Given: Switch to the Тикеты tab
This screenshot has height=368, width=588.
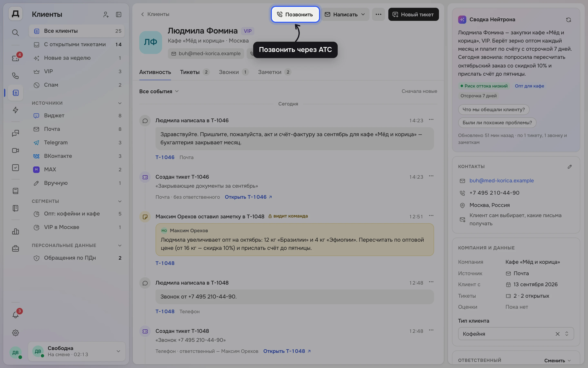Looking at the screenshot, I should pos(195,72).
